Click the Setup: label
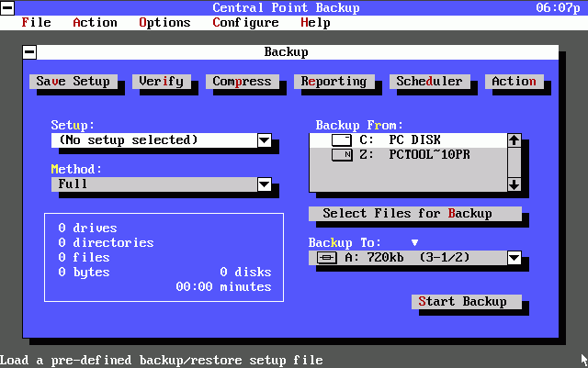 (x=73, y=125)
